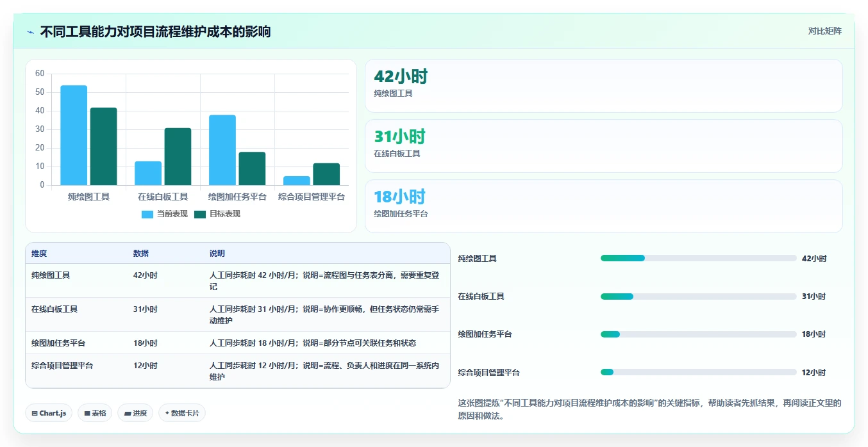Click the 60 y-axis tick label

coord(40,74)
